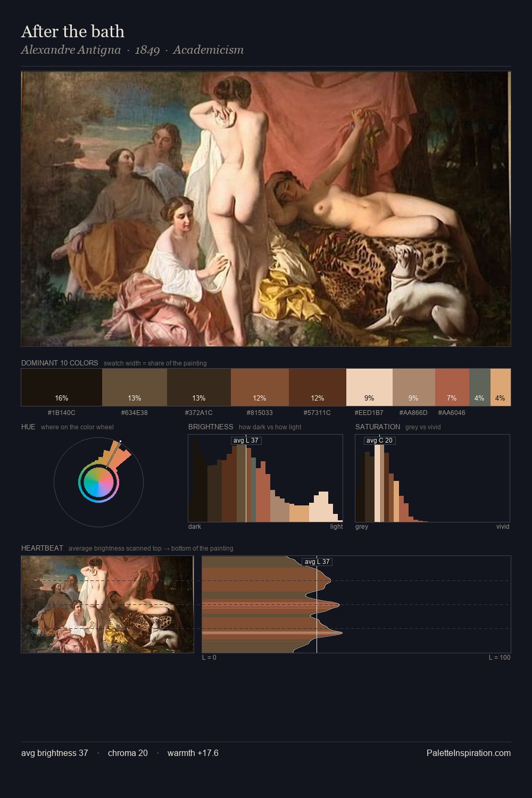Click the 'L = 0' axis label
Image resolution: width=532 pixels, height=798 pixels.
[209, 658]
